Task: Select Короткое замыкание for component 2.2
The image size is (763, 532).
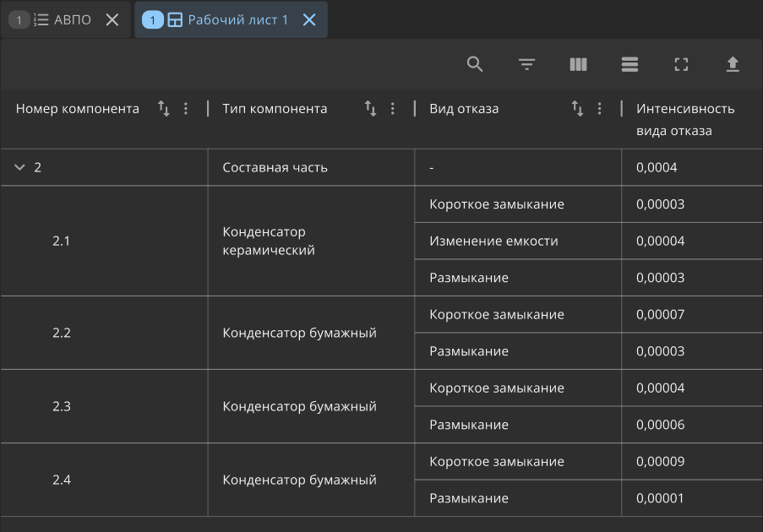Action: click(x=518, y=315)
